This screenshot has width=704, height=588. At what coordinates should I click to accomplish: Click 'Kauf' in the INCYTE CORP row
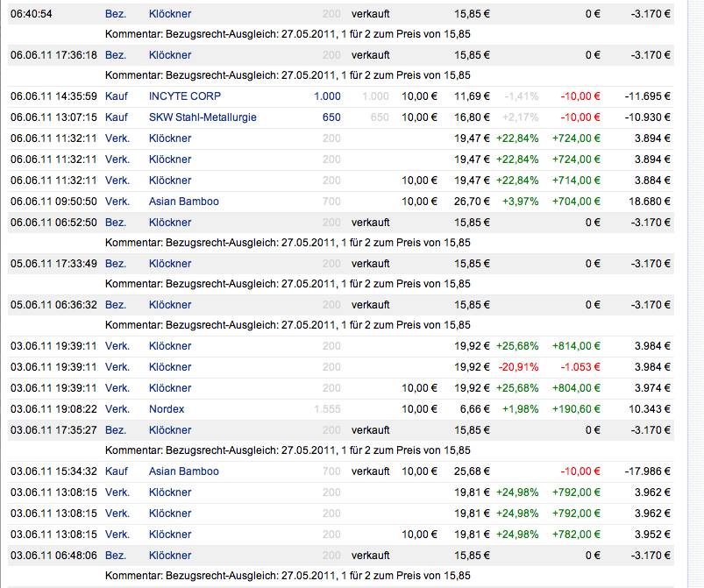pyautogui.click(x=116, y=96)
